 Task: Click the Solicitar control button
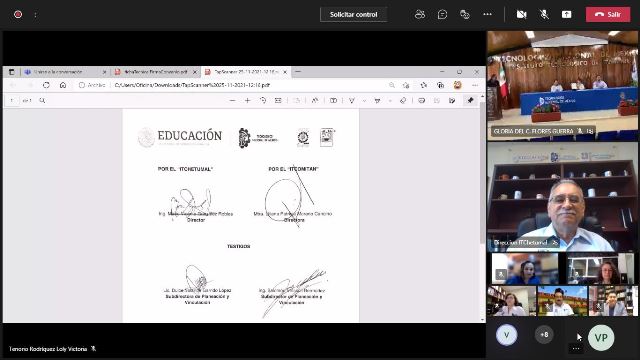point(353,14)
